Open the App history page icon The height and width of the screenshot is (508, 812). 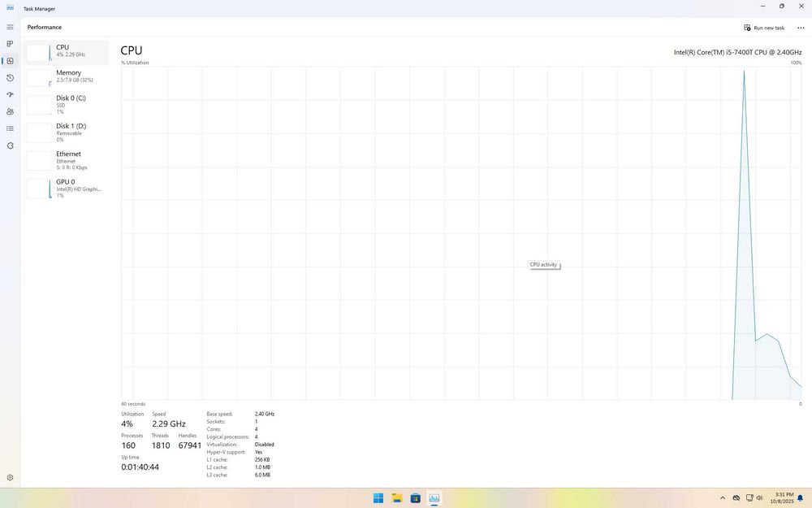coord(10,78)
